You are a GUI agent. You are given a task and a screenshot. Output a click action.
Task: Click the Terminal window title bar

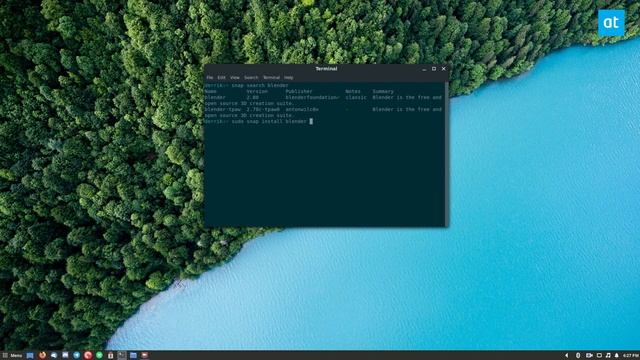tap(326, 69)
